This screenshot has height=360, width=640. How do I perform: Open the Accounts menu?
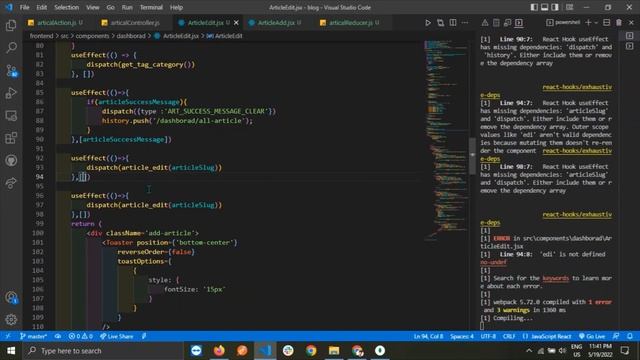pyautogui.click(x=11, y=298)
